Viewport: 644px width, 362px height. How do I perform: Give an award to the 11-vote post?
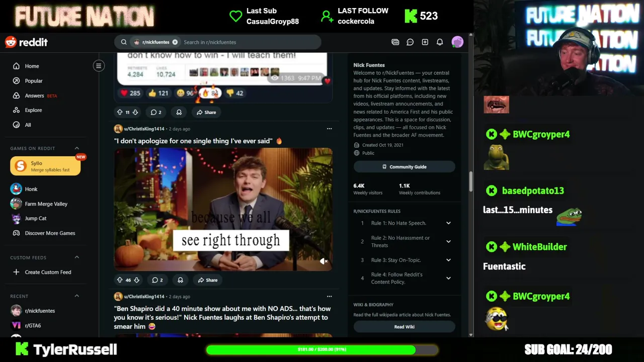point(179,112)
